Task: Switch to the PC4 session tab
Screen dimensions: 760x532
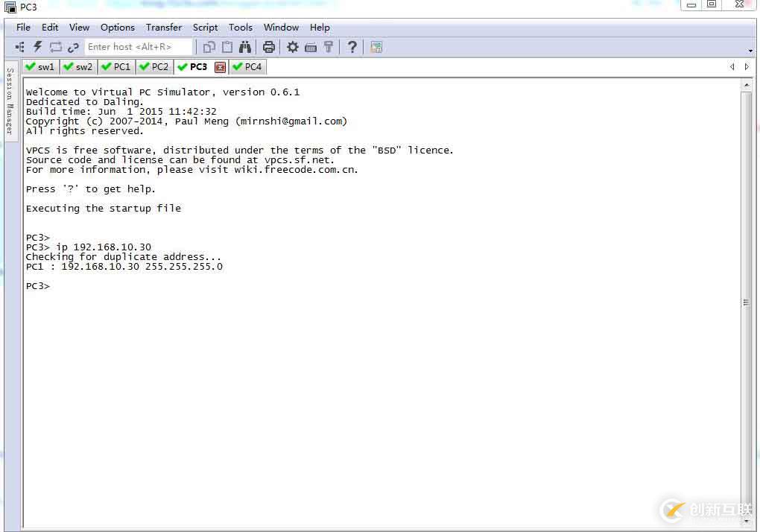Action: (247, 67)
